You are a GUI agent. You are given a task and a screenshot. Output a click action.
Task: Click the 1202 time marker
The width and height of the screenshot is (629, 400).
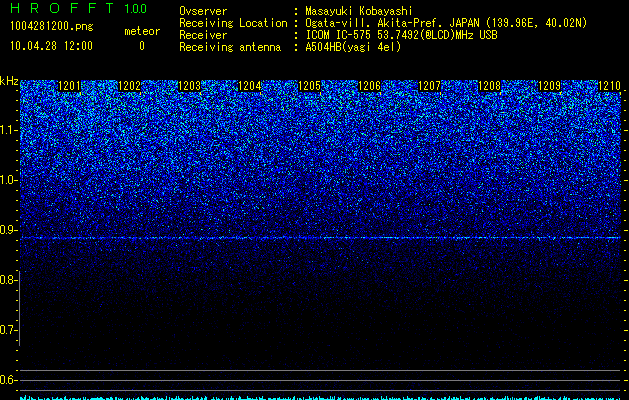pyautogui.click(x=130, y=86)
